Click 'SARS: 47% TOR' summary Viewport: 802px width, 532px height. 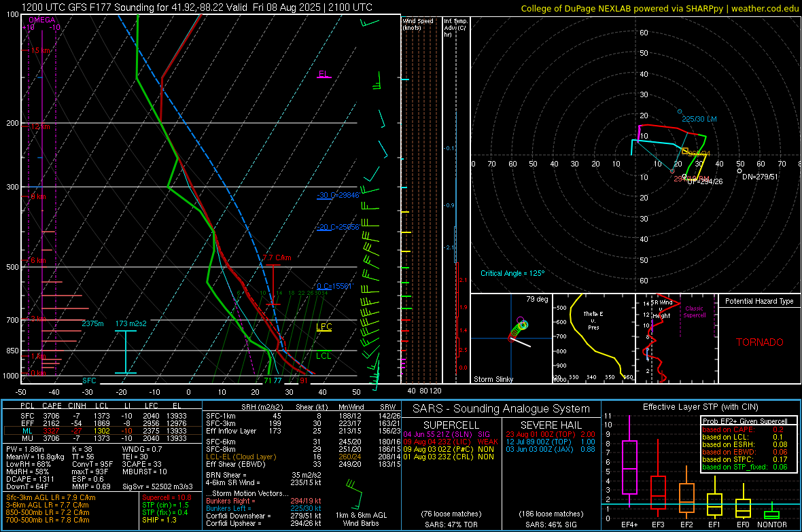tap(451, 525)
